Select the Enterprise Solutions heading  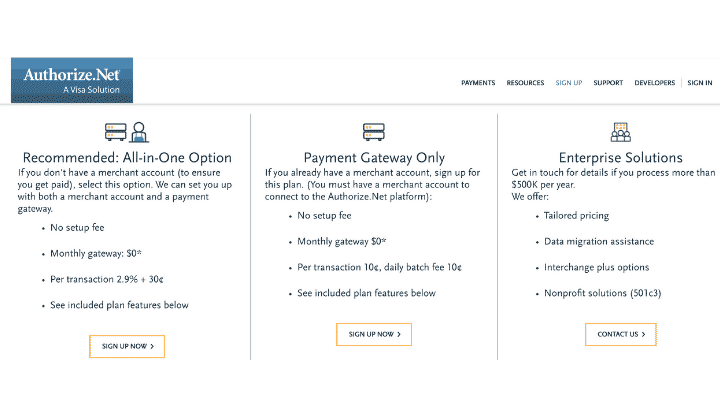[621, 158]
